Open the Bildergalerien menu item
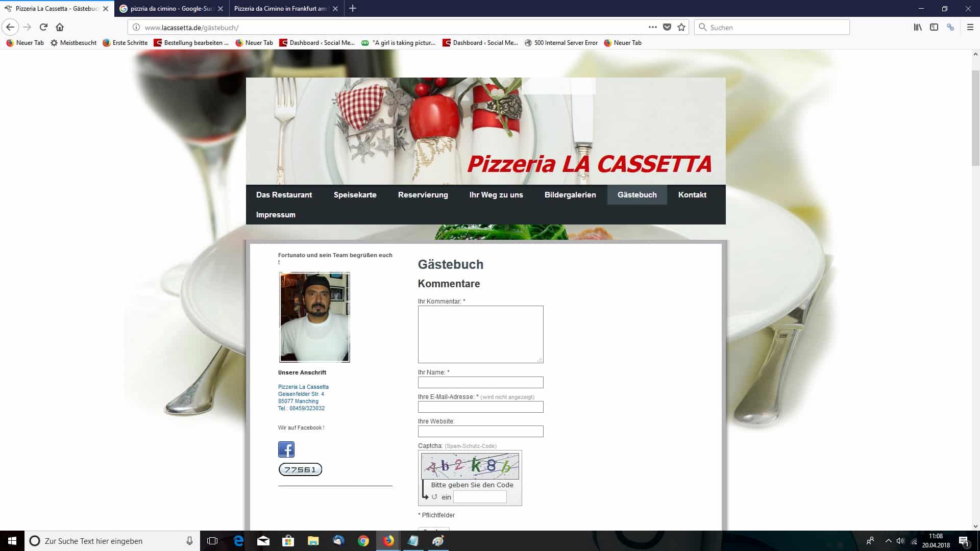 [x=570, y=195]
